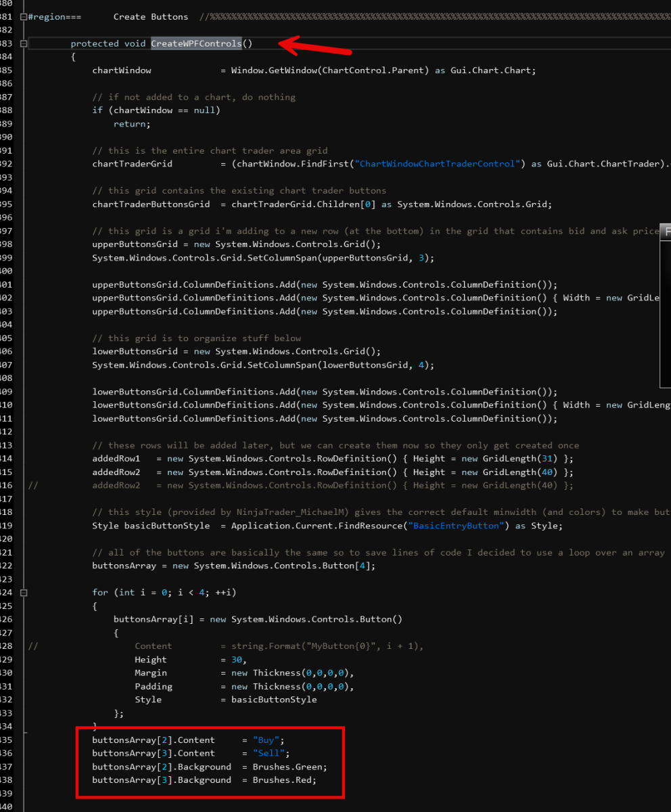
Task: Click the 'Padding' property name
Action: click(x=154, y=687)
